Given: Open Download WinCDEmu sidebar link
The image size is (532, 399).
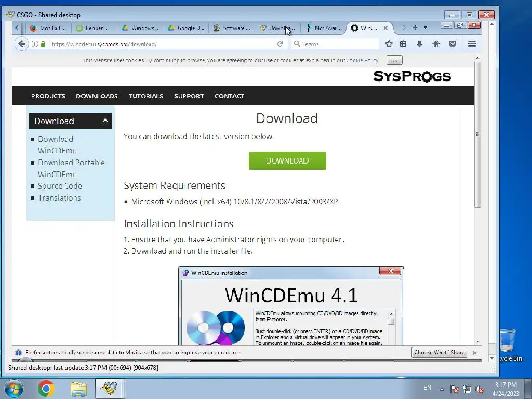Looking at the screenshot, I should pos(57,144).
